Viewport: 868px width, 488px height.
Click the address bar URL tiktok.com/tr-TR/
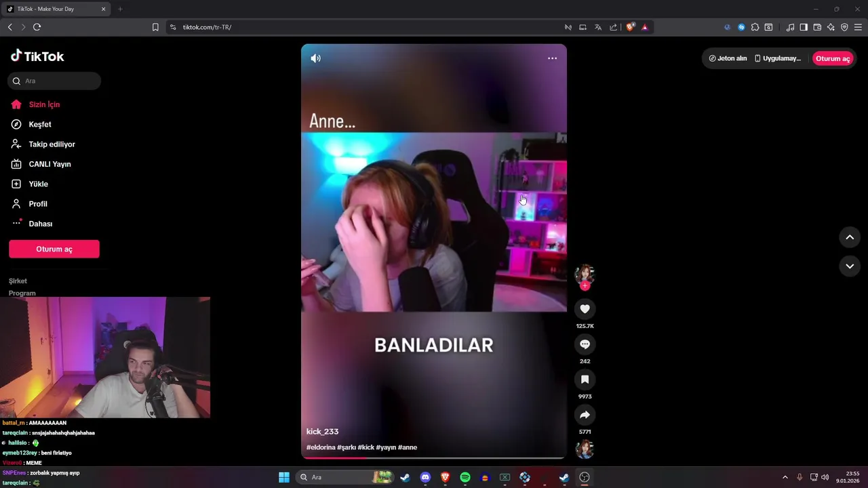coord(208,27)
